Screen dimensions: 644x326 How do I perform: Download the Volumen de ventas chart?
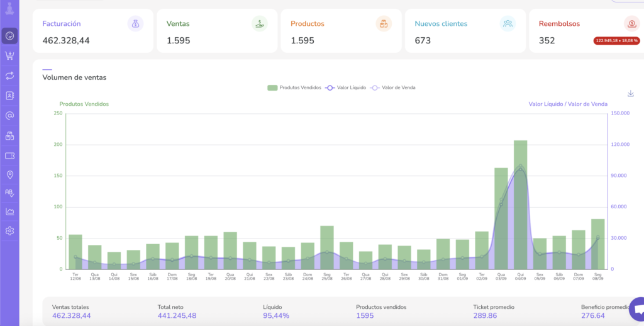tap(631, 94)
